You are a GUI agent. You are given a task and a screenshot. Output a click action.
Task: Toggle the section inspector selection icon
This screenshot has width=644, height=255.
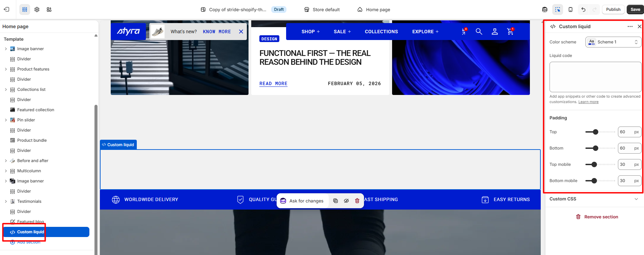[558, 9]
